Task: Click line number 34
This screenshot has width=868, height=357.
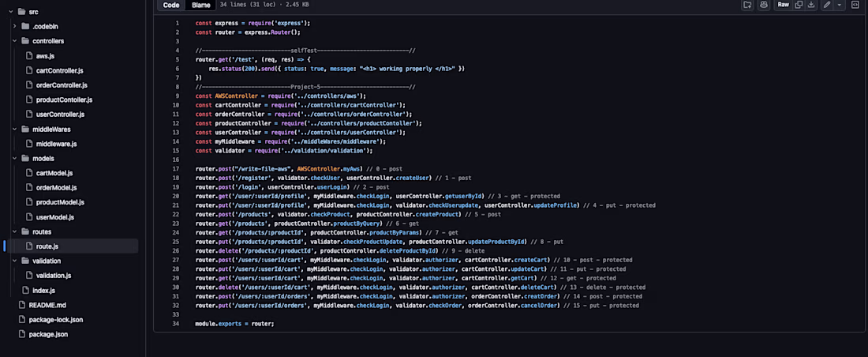Action: coord(176,324)
